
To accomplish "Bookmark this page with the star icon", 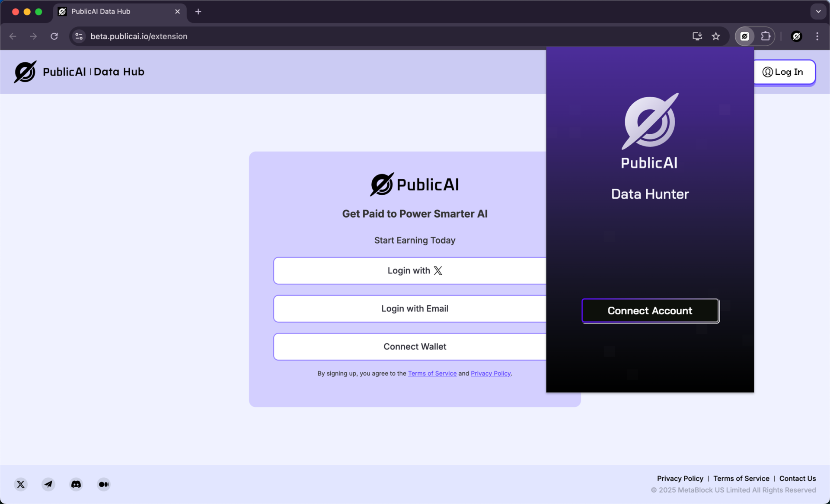I will point(716,36).
